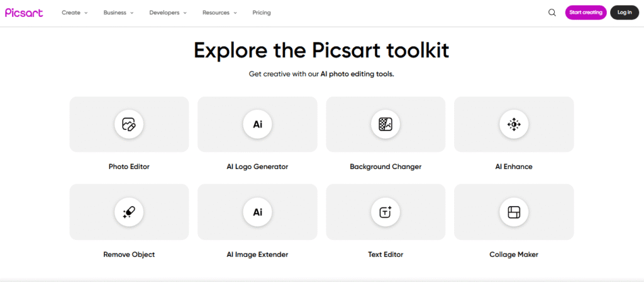
Task: Open the Text Editor text link
Action: click(386, 254)
